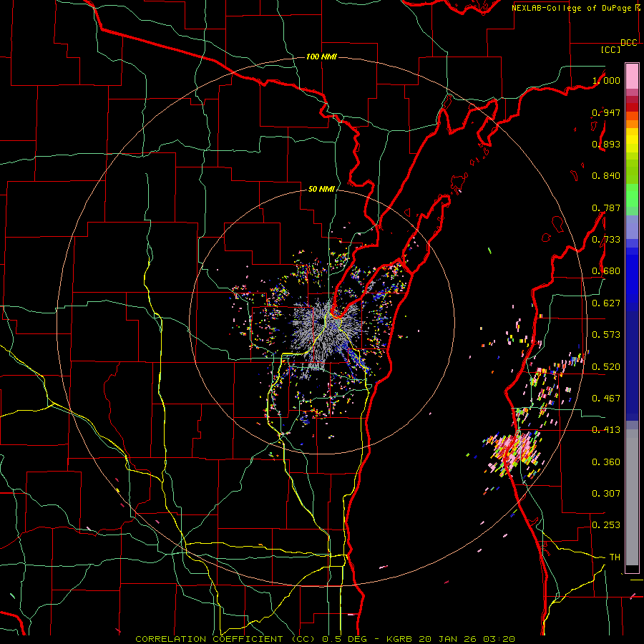Pick the pink segment atop the color bar
This screenshot has width=644, height=644.
tap(632, 77)
